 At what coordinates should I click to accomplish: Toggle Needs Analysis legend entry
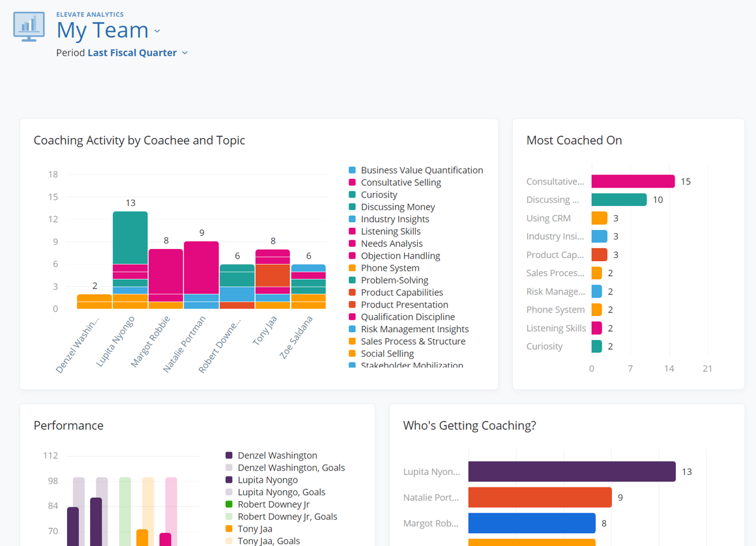385,244
